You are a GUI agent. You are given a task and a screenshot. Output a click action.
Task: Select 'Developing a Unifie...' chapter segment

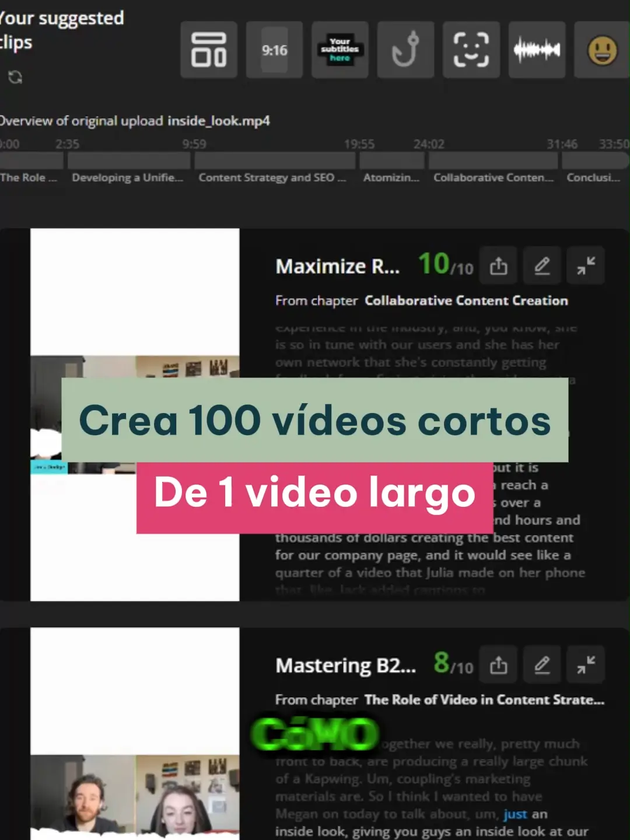click(129, 161)
